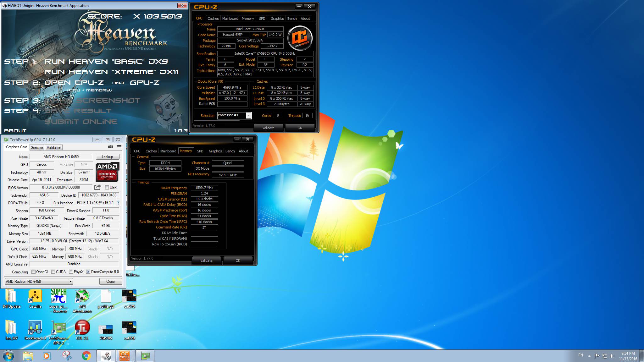
Task: Open About tab in top CPU-Z window
Action: [x=305, y=19]
